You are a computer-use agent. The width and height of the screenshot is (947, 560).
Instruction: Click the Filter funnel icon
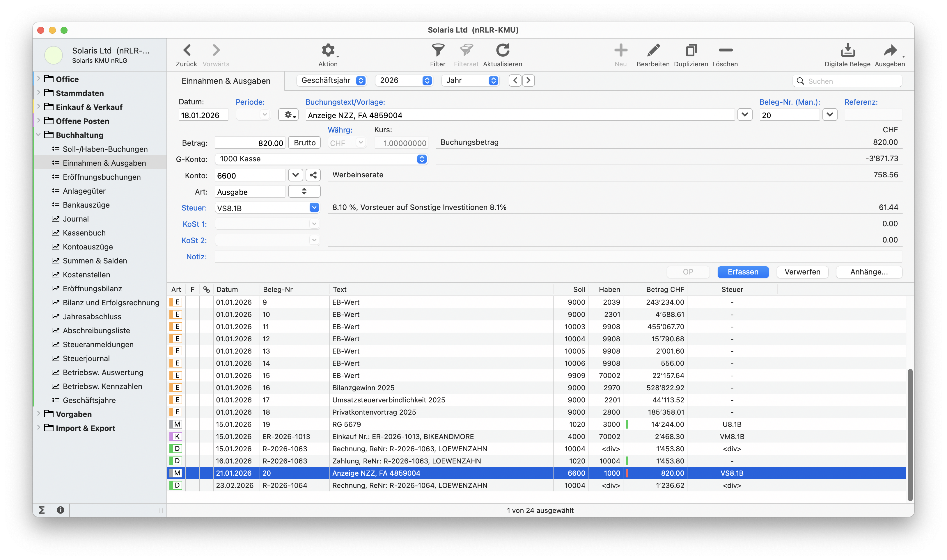(438, 50)
